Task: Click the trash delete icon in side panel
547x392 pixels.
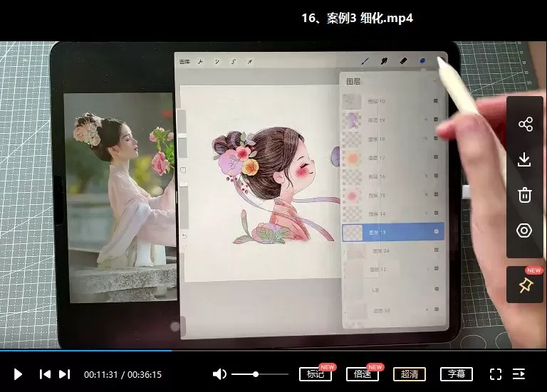Action: click(x=525, y=195)
